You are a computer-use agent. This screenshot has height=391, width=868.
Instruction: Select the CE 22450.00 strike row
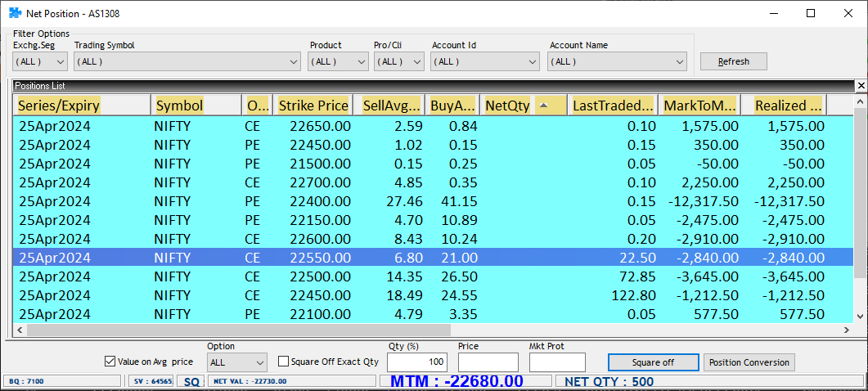point(433,295)
